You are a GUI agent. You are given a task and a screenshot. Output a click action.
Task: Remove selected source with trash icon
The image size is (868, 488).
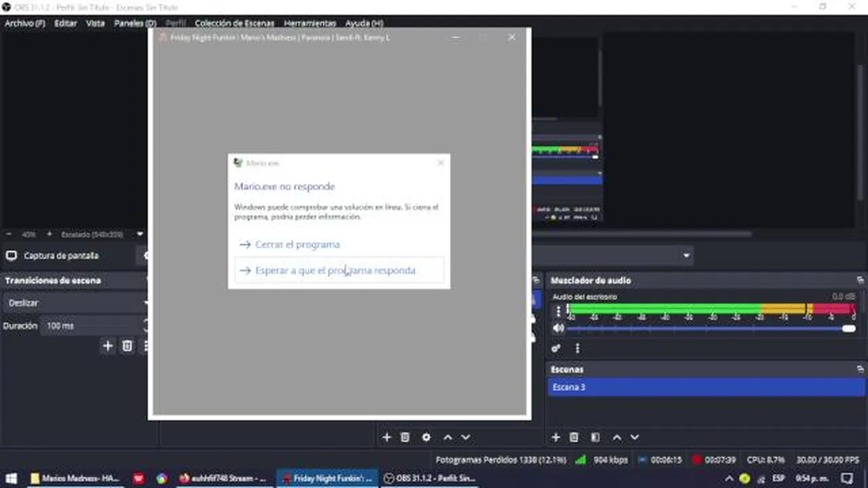(405, 437)
